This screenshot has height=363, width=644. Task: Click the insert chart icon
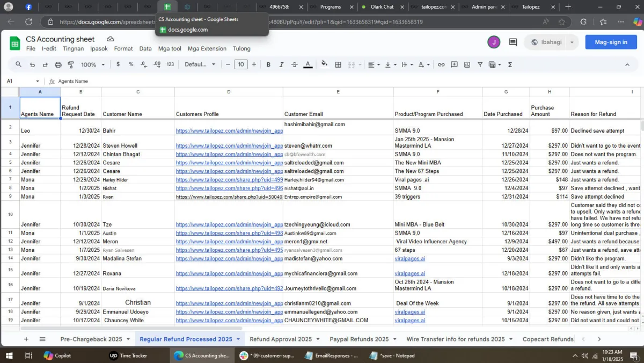pos(467,64)
